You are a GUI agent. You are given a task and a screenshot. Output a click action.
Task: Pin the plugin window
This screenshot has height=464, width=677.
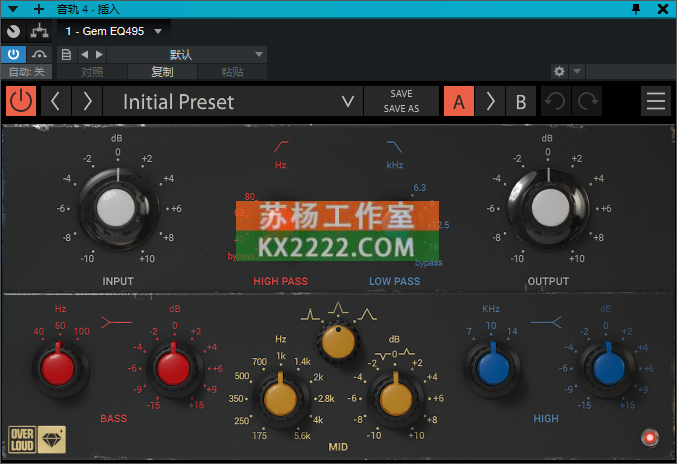tap(636, 9)
